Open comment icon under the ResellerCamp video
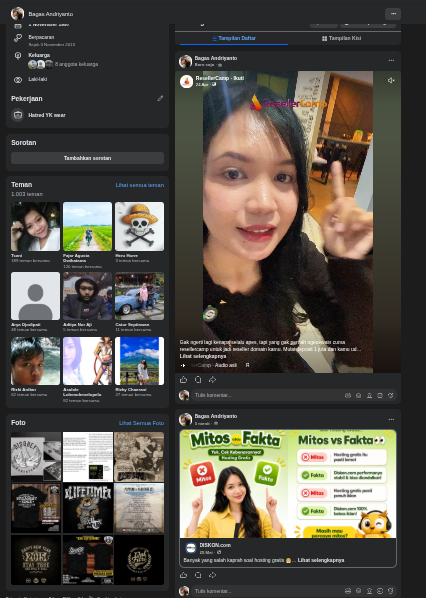 [198, 379]
